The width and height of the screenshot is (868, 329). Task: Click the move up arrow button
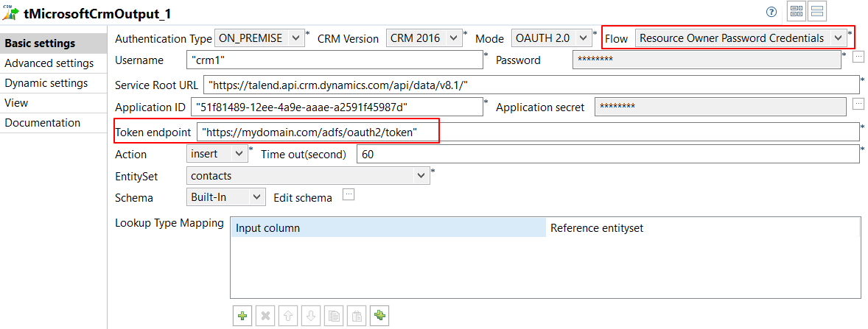point(288,316)
